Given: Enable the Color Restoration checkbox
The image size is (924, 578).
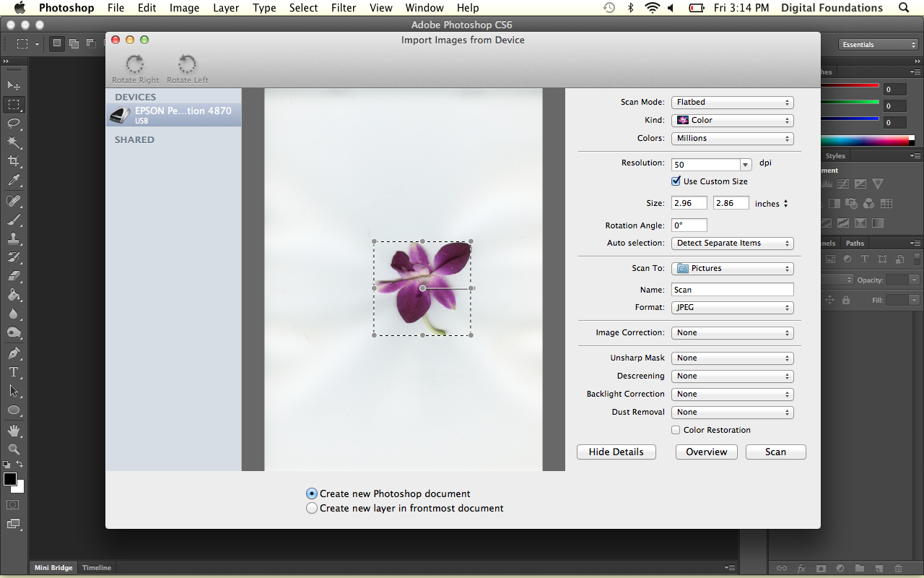Looking at the screenshot, I should pos(676,430).
